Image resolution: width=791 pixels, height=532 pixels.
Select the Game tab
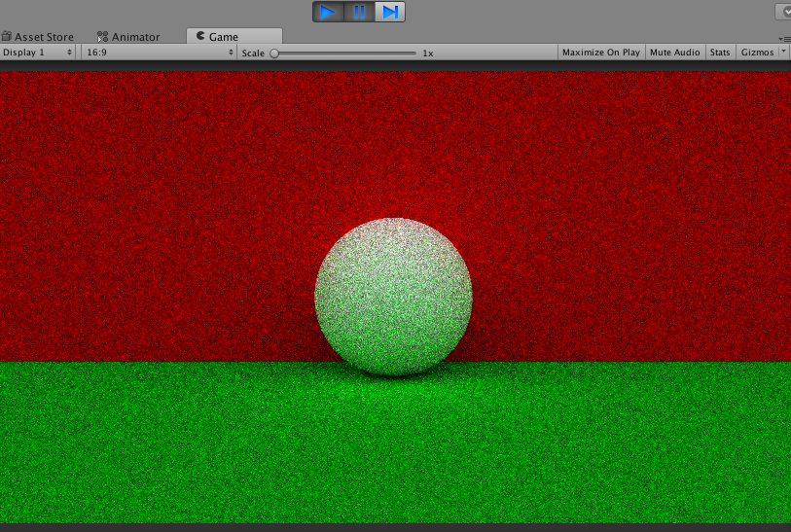pos(234,36)
